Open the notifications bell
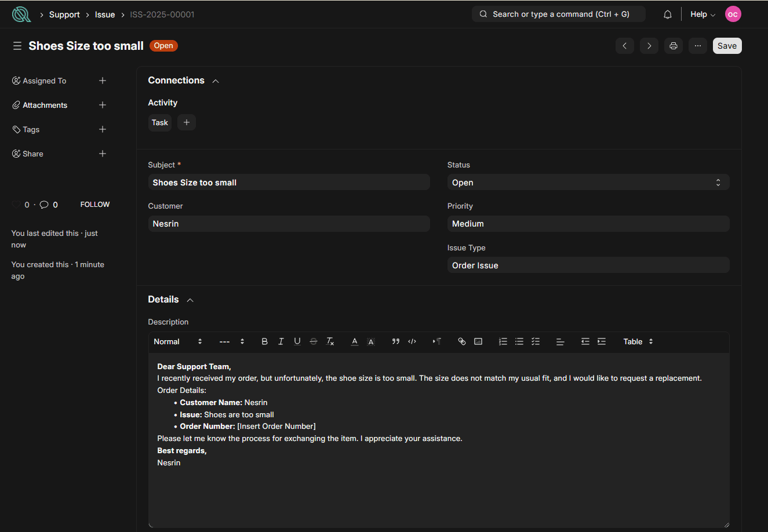Viewport: 768px width, 532px height. 668,14
